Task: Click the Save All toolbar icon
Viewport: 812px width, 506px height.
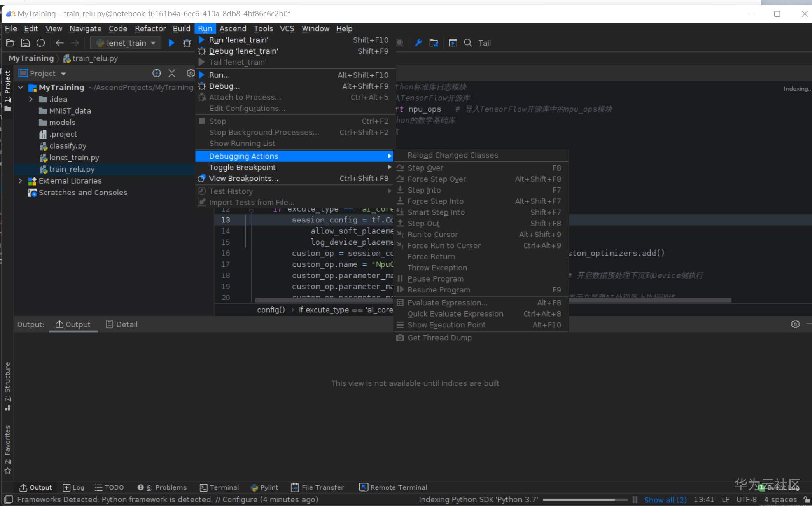Action: [x=25, y=43]
